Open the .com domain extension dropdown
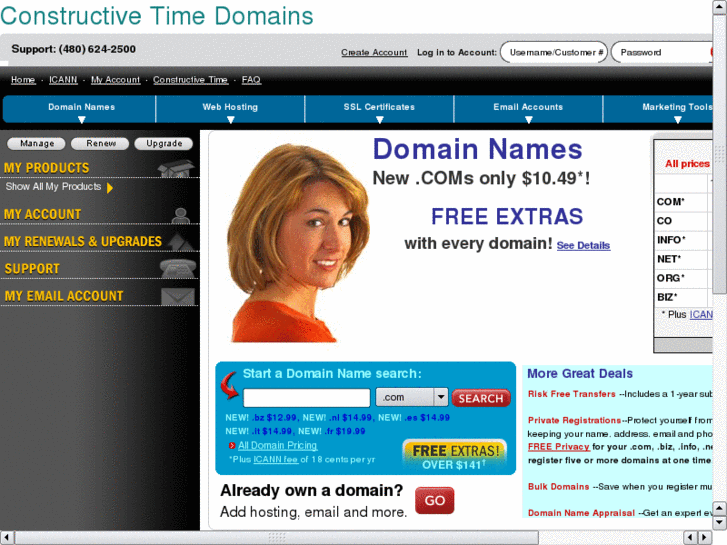Screen dimensions: 727x545 point(412,398)
